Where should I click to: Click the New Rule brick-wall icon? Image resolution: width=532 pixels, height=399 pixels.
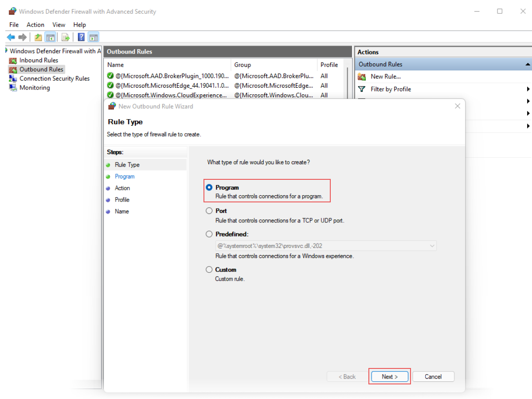(x=362, y=76)
